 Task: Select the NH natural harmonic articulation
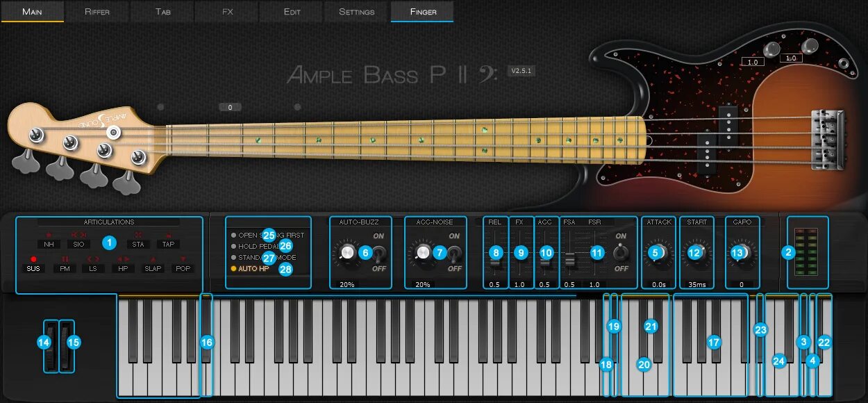pos(49,244)
